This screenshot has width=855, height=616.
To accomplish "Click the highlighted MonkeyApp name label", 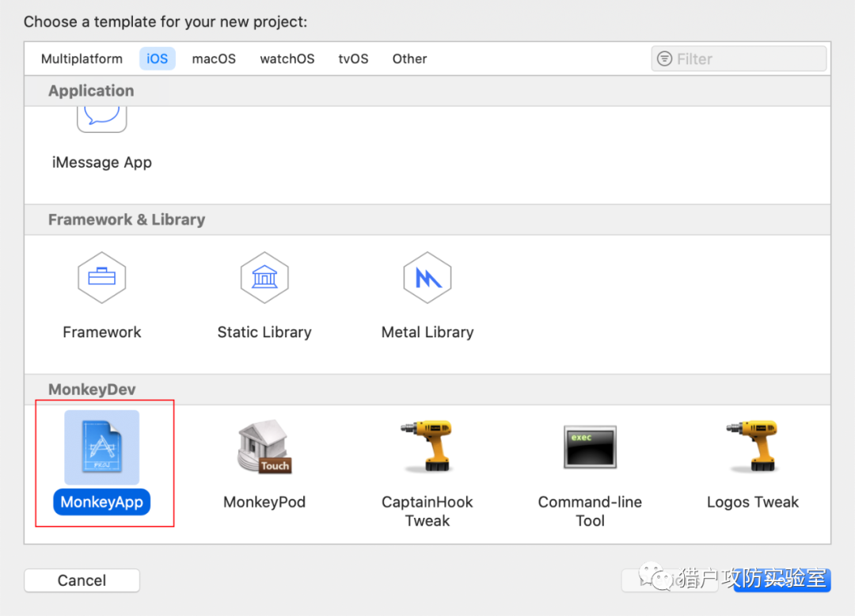I will 102,502.
